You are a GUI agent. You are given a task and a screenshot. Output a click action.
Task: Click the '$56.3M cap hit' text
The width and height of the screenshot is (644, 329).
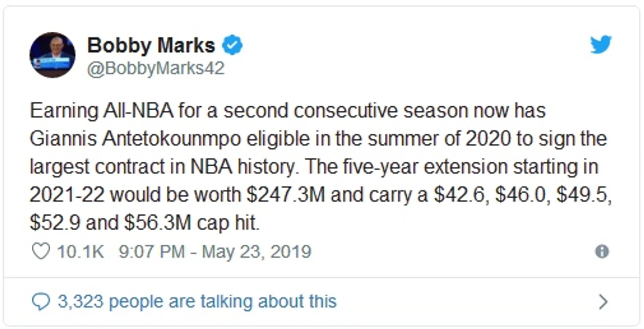(x=192, y=224)
